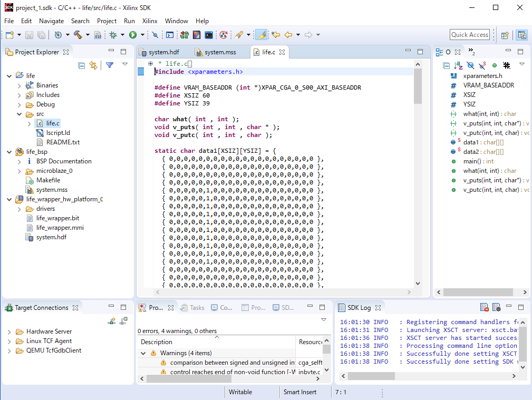
Task: Collapse the Warnings (4 items) group
Action: click(143, 353)
